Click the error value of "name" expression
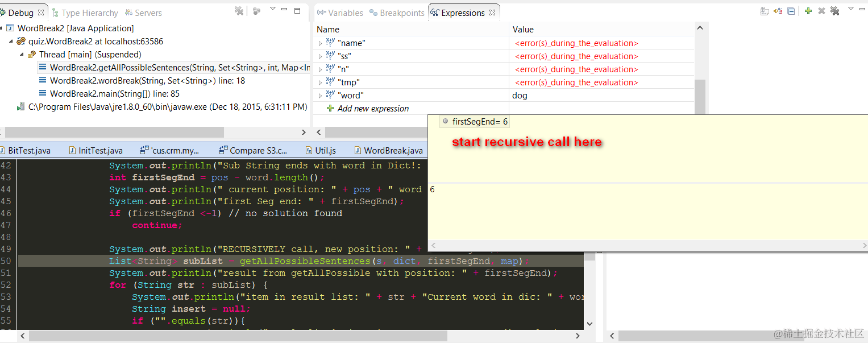Screen dimensions: 868x343 coord(576,43)
